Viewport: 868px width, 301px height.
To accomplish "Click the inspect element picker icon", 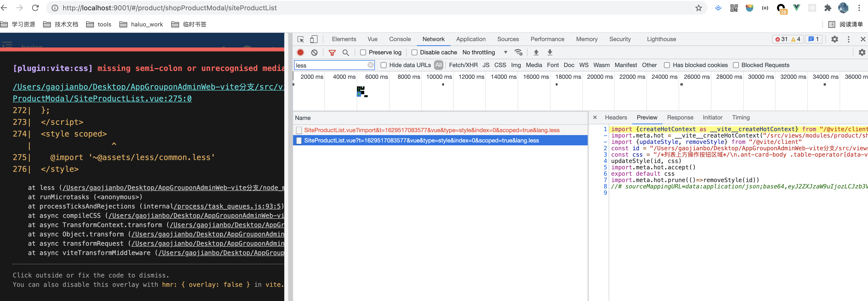I will (301, 39).
